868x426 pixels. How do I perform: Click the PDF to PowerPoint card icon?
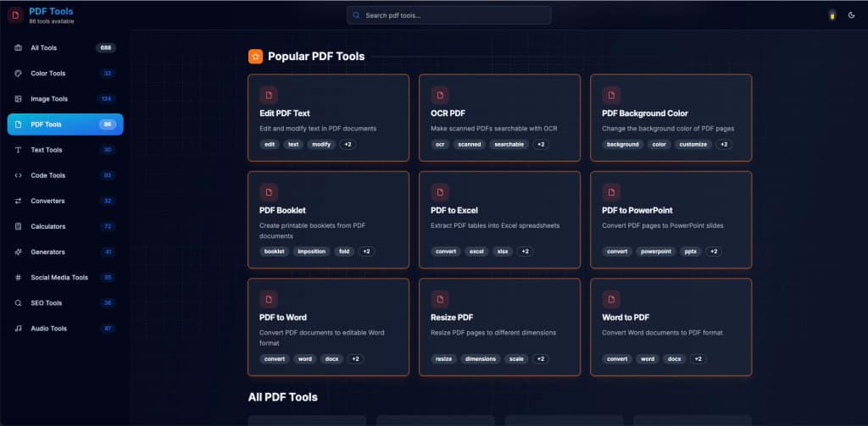611,192
